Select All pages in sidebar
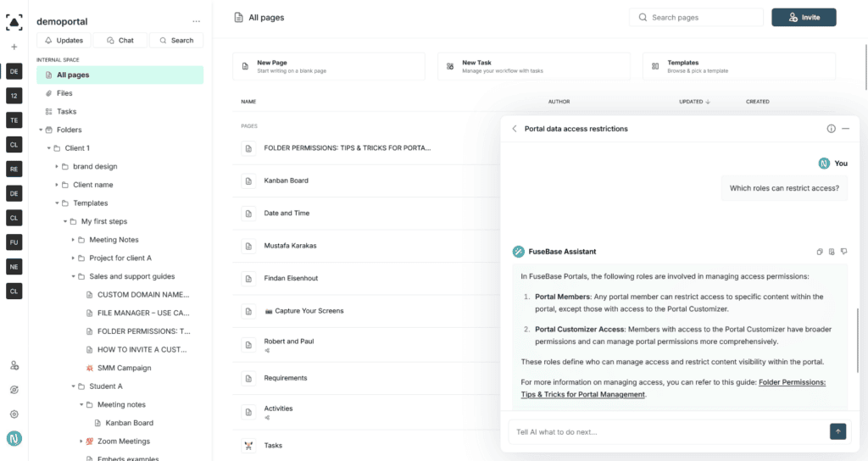 (x=120, y=75)
